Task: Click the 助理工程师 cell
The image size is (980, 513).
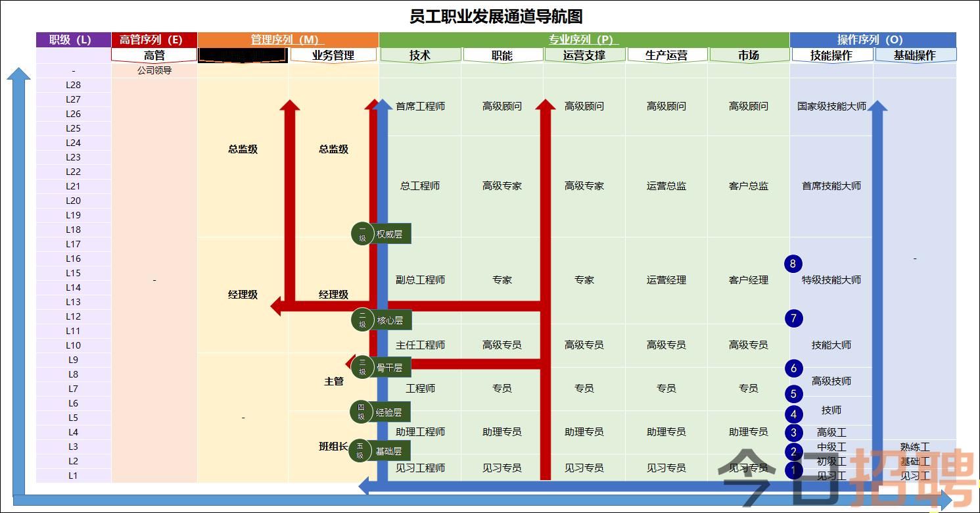Action: [x=421, y=432]
